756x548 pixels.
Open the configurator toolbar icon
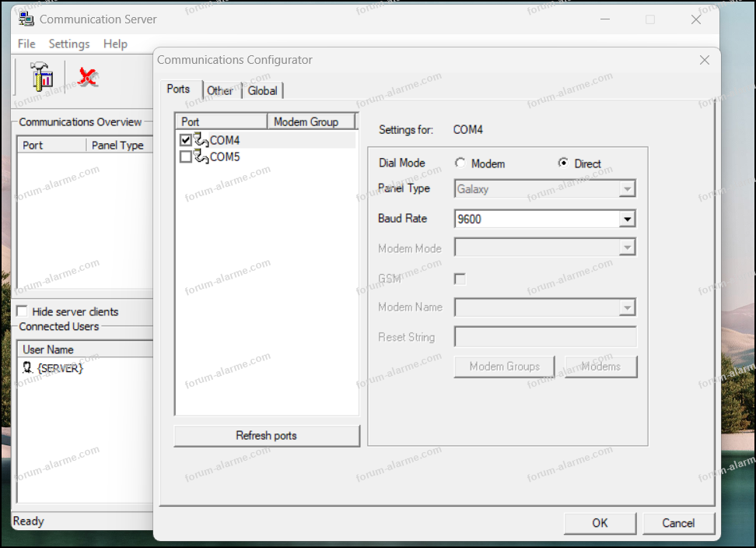[41, 76]
